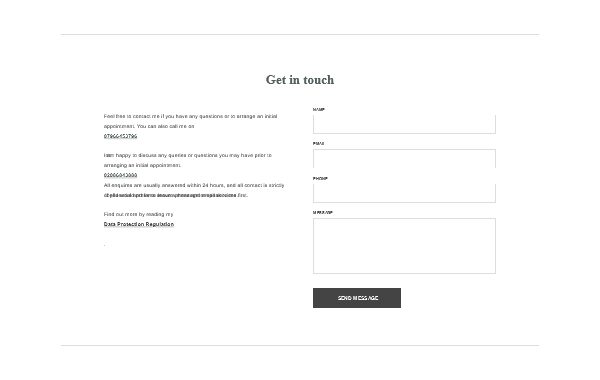600x380 pixels.
Task: Submit the form with Send Message button
Action: point(357,298)
